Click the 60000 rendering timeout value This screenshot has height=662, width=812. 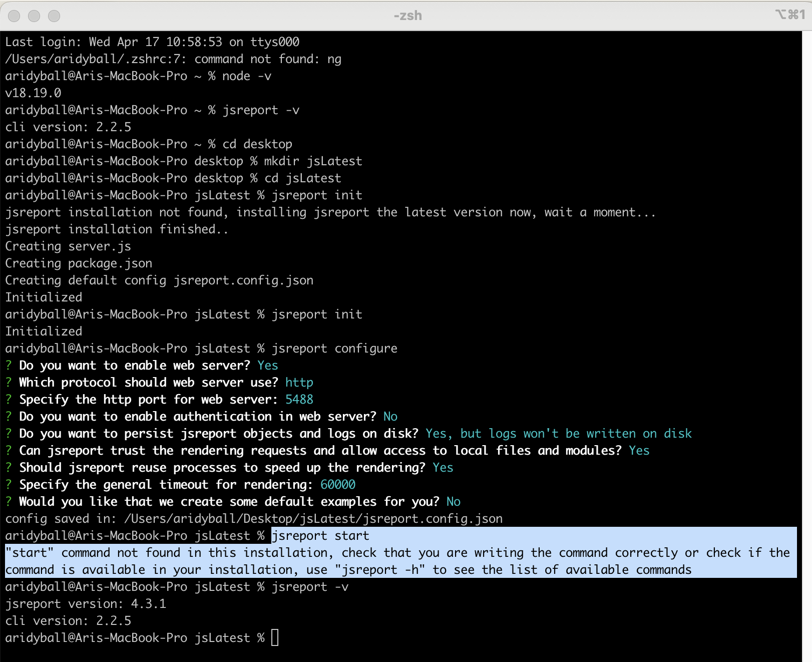tap(337, 485)
